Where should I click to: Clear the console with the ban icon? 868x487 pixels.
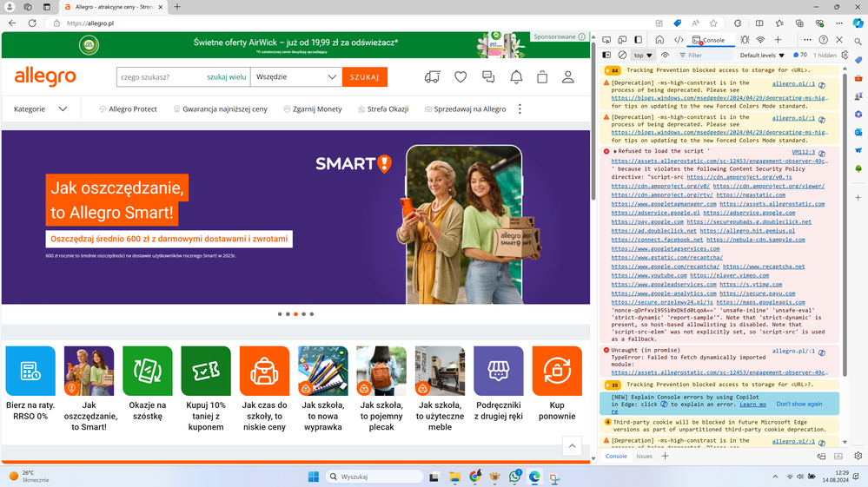coord(622,56)
